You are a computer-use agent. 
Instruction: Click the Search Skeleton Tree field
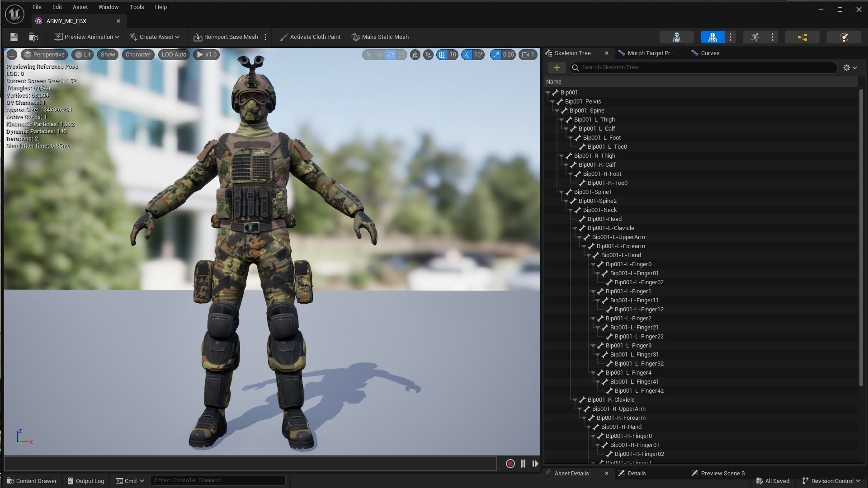[705, 67]
